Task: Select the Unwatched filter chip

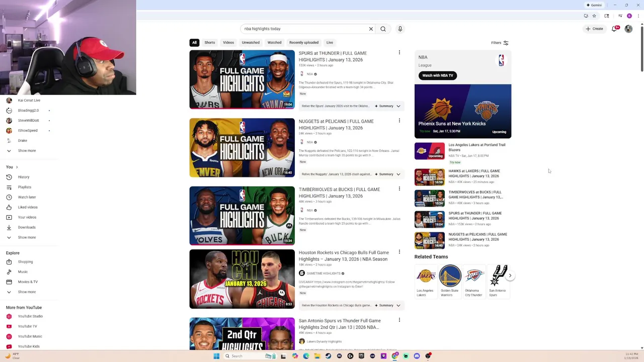Action: pos(251,43)
